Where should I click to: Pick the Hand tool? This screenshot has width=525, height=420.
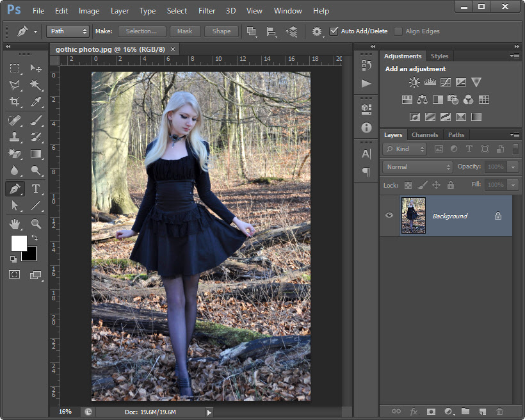pyautogui.click(x=15, y=223)
